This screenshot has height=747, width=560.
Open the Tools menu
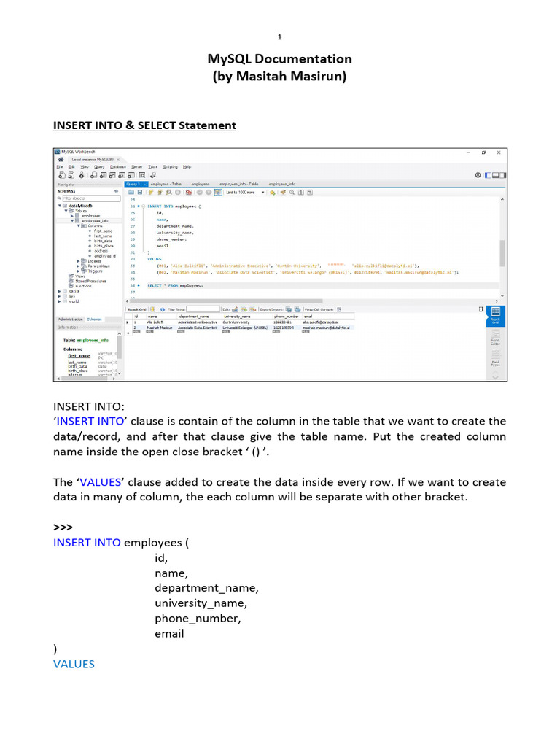153,167
